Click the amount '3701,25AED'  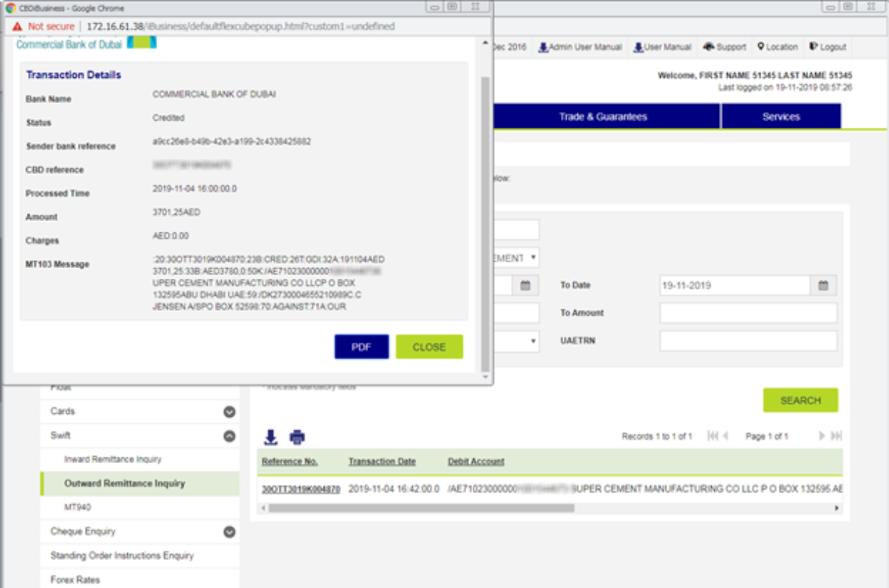click(x=176, y=212)
